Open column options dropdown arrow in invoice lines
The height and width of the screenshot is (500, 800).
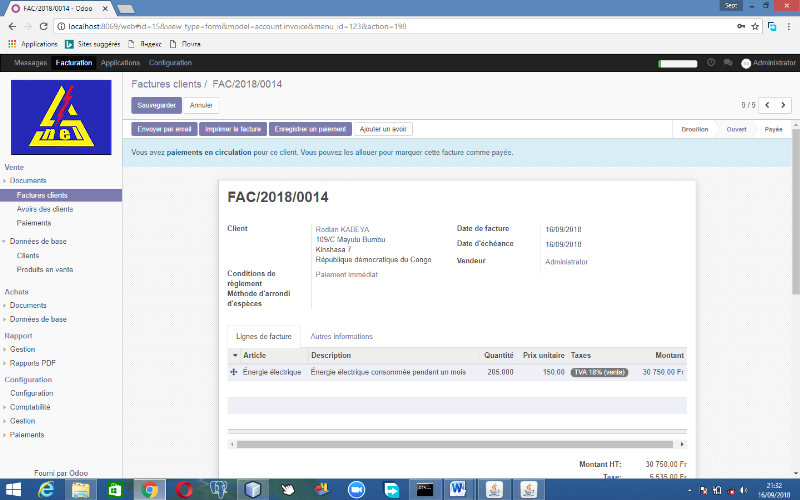coord(235,355)
